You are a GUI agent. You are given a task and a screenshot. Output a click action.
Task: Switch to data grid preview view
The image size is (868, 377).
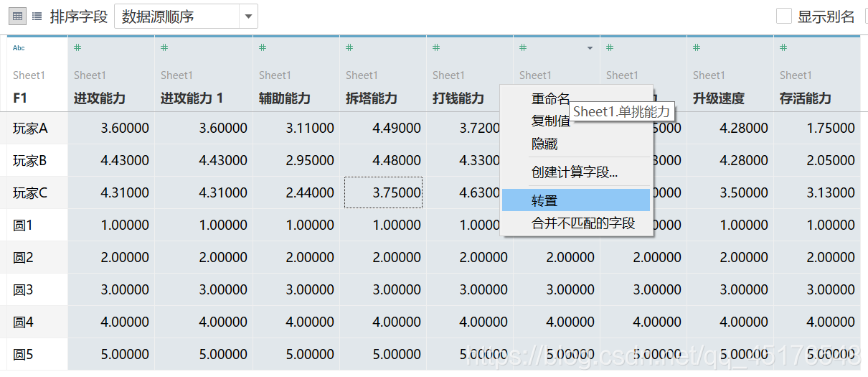pos(18,16)
